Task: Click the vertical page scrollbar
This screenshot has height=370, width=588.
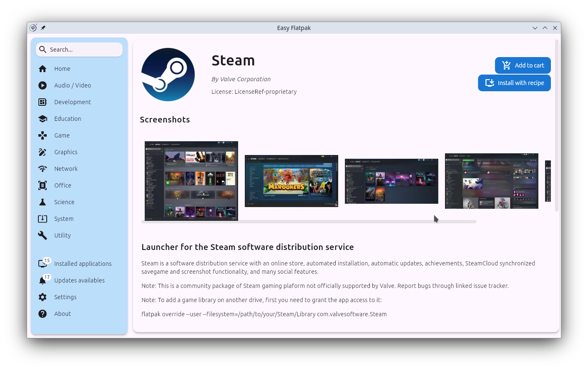Action: [x=557, y=125]
